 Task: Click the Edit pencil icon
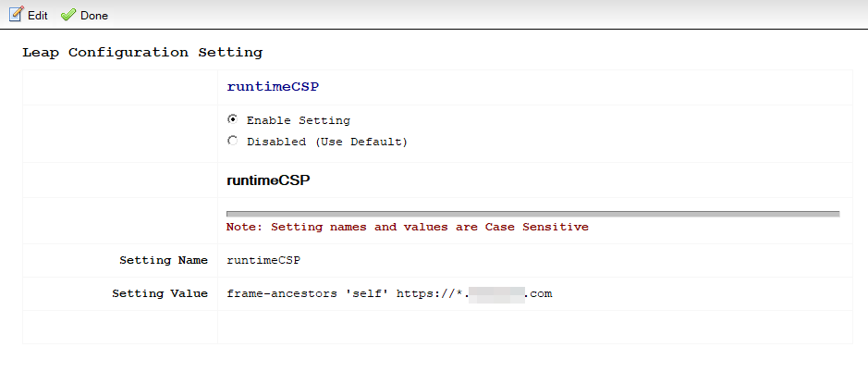(x=16, y=15)
